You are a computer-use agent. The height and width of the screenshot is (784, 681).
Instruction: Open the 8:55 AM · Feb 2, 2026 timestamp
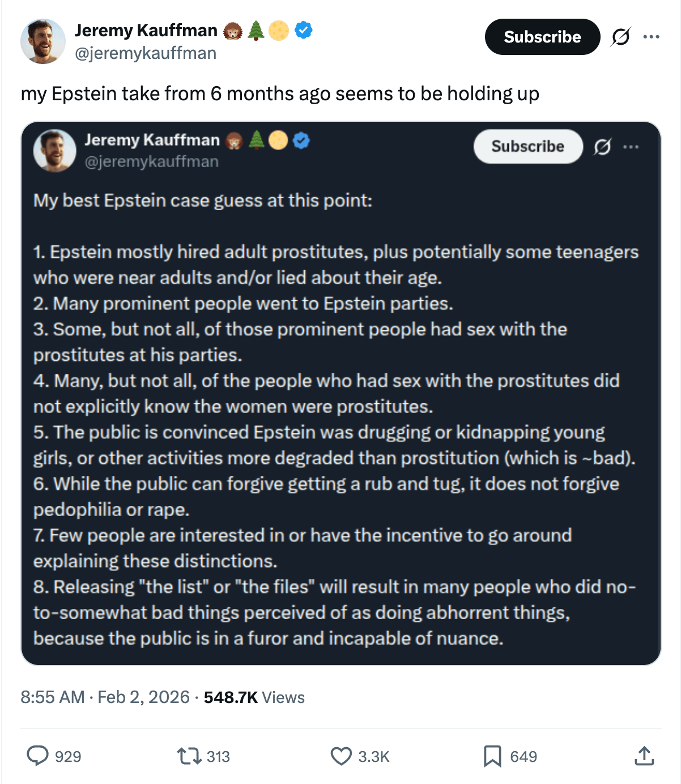coord(105,697)
